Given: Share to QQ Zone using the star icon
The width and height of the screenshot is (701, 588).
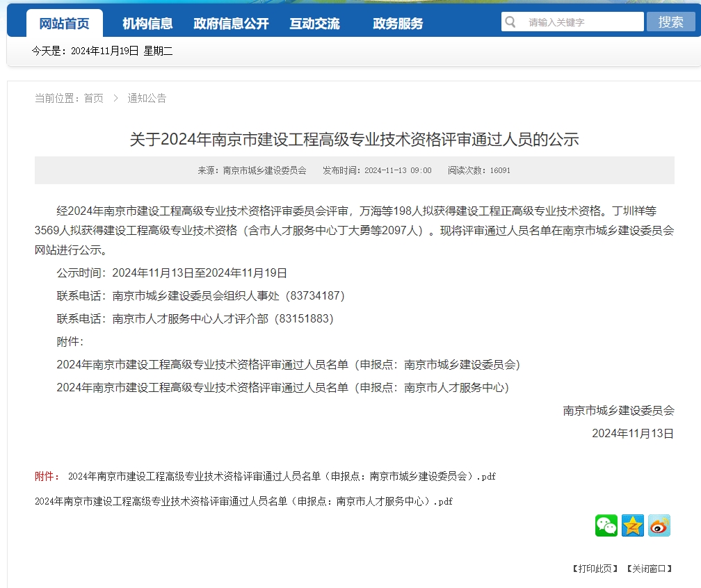Looking at the screenshot, I should pyautogui.click(x=632, y=525).
